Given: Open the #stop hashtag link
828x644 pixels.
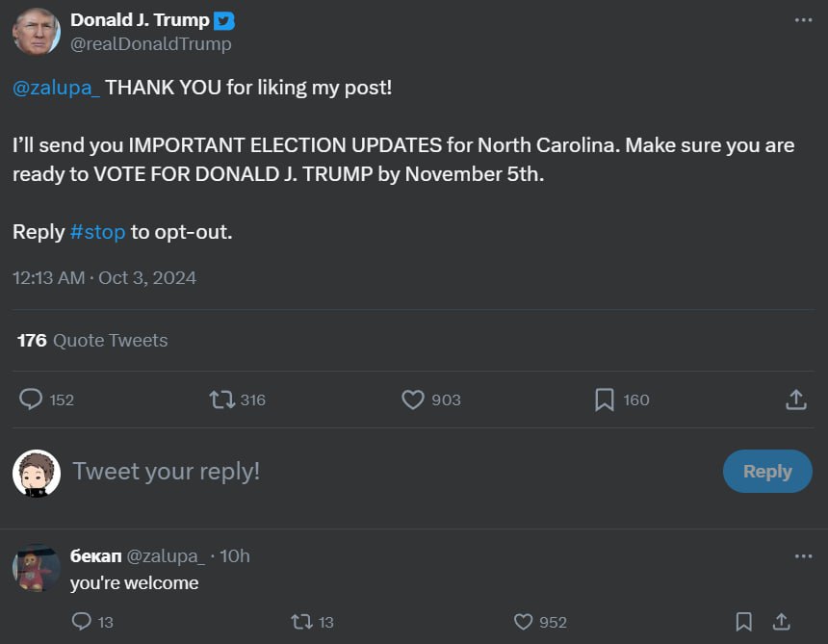Looking at the screenshot, I should pos(97,232).
